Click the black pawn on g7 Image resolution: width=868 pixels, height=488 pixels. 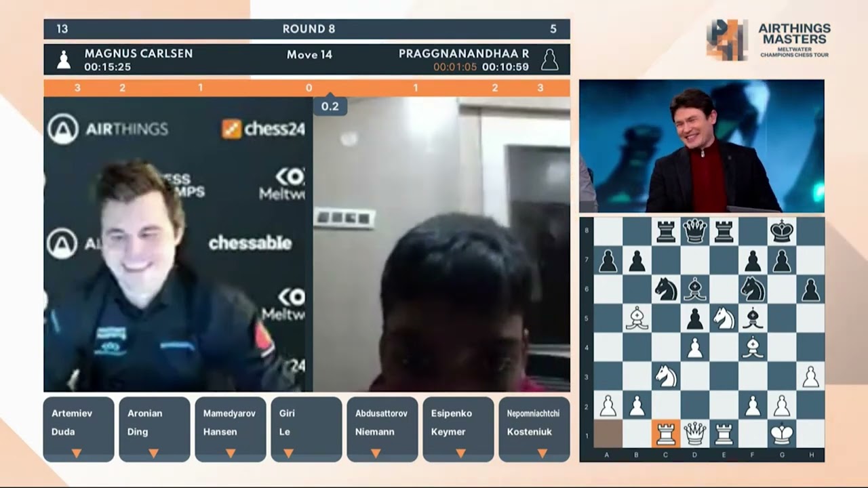click(782, 260)
